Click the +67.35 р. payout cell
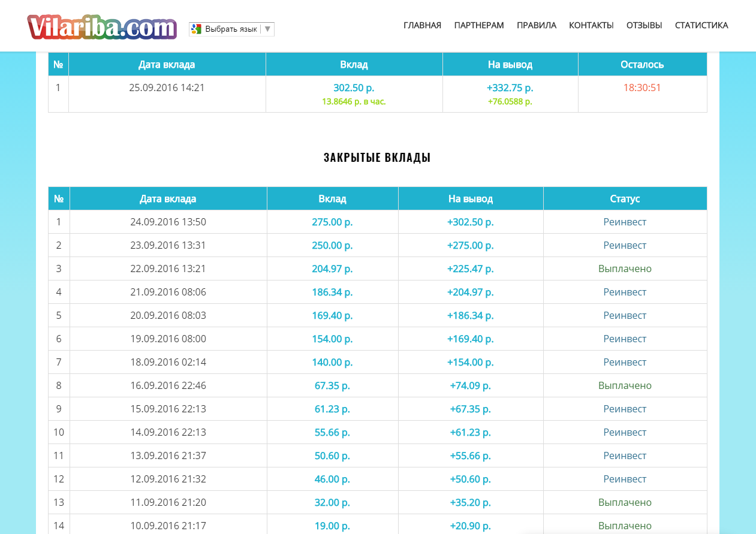The width and height of the screenshot is (756, 534). point(471,409)
